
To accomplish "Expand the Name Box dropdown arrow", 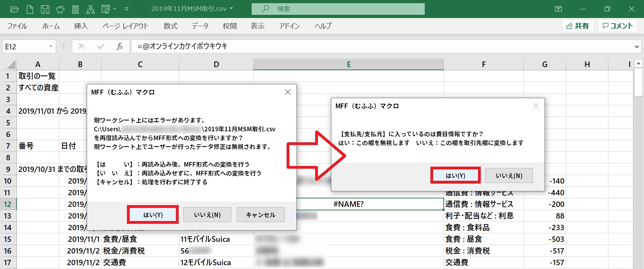I will click(51, 47).
